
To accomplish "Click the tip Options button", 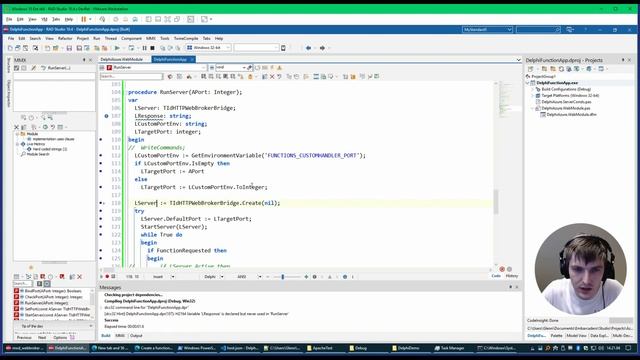I will [60, 338].
